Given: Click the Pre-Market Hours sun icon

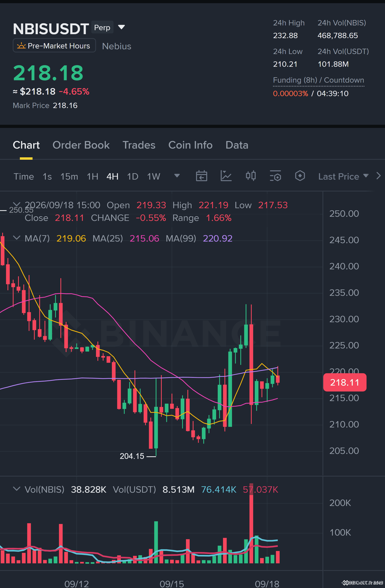Looking at the screenshot, I should click(x=21, y=46).
